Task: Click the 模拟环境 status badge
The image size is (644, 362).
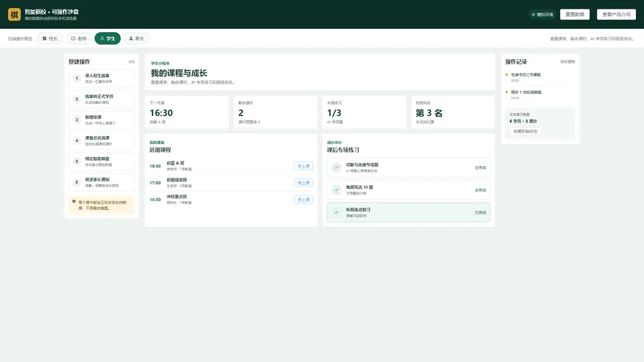Action: [x=542, y=14]
